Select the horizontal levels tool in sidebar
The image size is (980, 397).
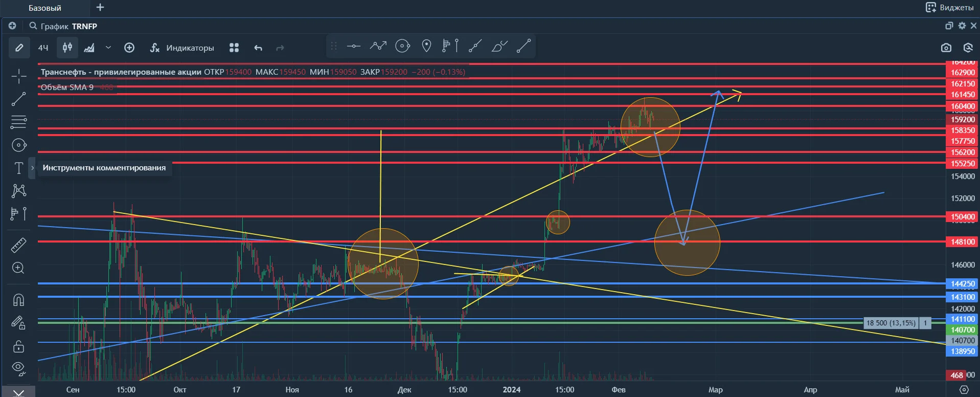click(x=19, y=122)
